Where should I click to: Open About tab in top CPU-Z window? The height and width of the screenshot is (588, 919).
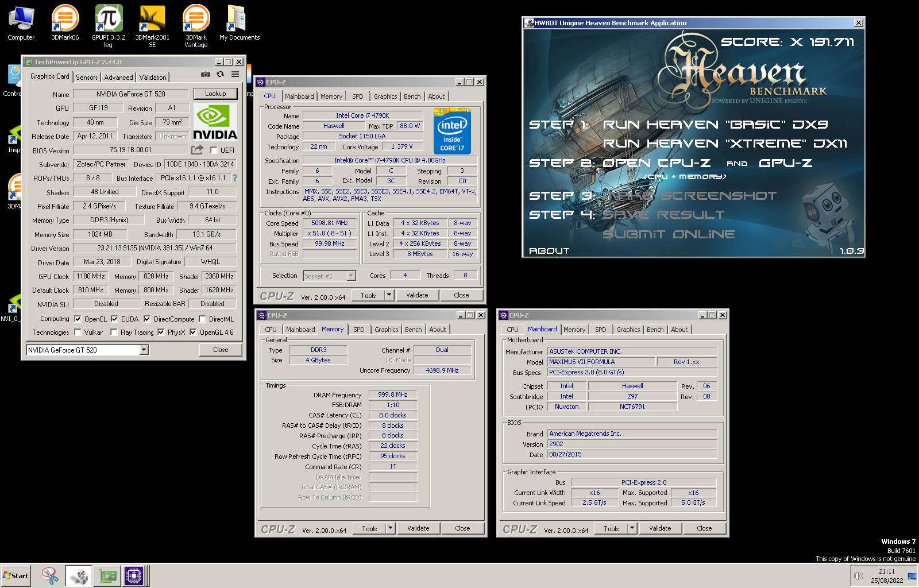tap(436, 96)
